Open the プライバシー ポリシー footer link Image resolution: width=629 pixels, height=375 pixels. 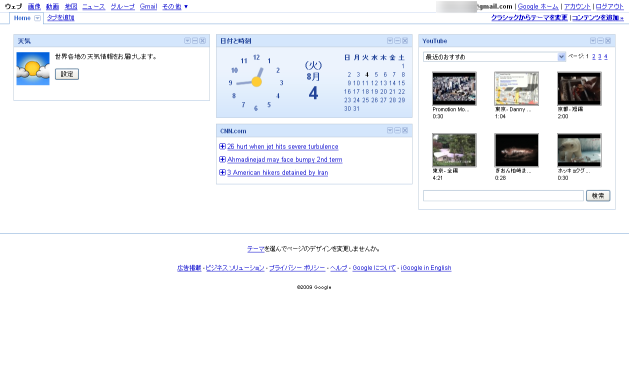pyautogui.click(x=297, y=268)
